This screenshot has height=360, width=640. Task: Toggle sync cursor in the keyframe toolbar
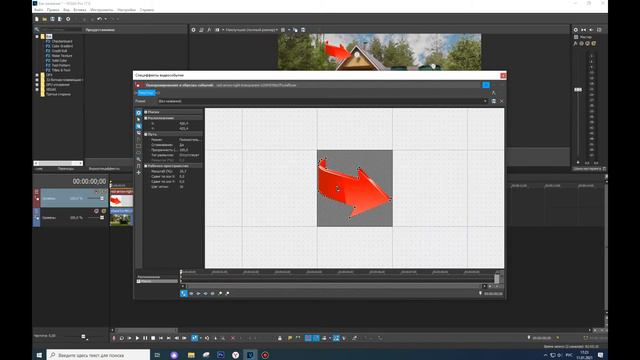pyautogui.click(x=184, y=293)
